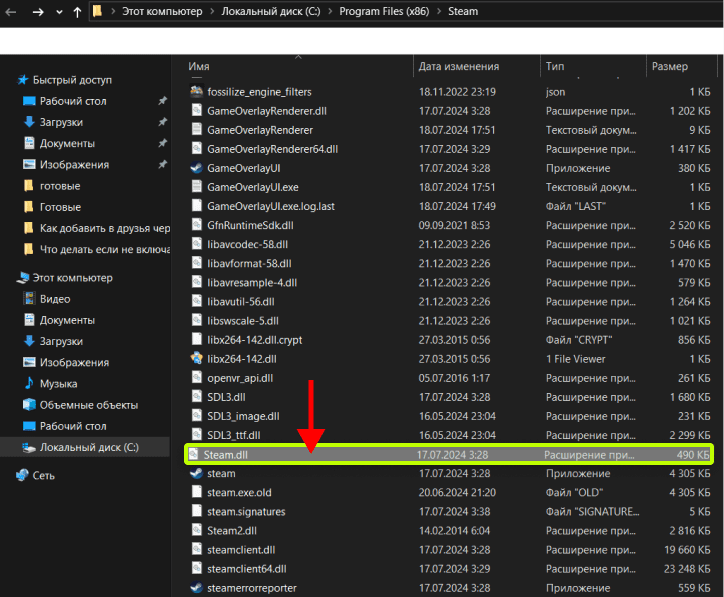Screen dimensions: 724x597
Task: Click the Back navigation arrow
Action: 11,12
